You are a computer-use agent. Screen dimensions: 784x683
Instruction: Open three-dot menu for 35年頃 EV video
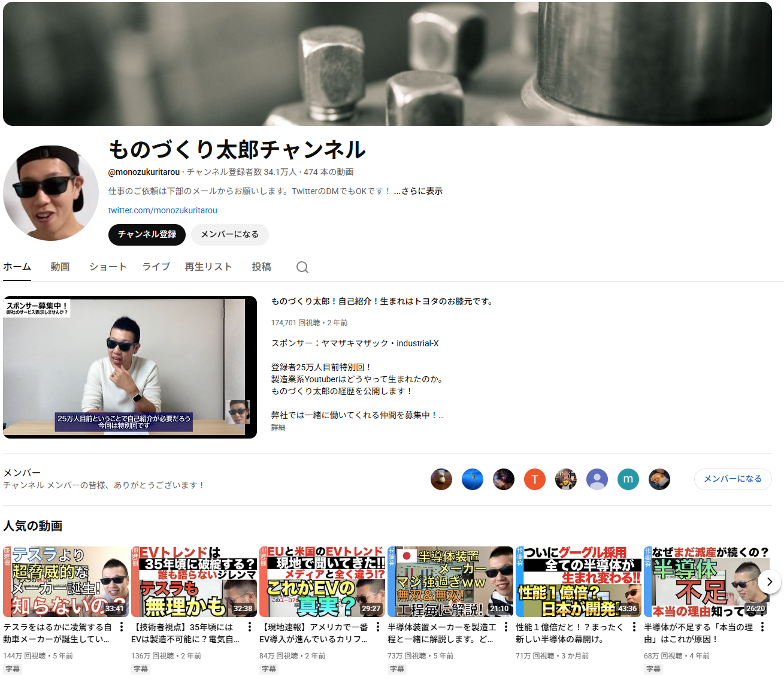coord(250,627)
